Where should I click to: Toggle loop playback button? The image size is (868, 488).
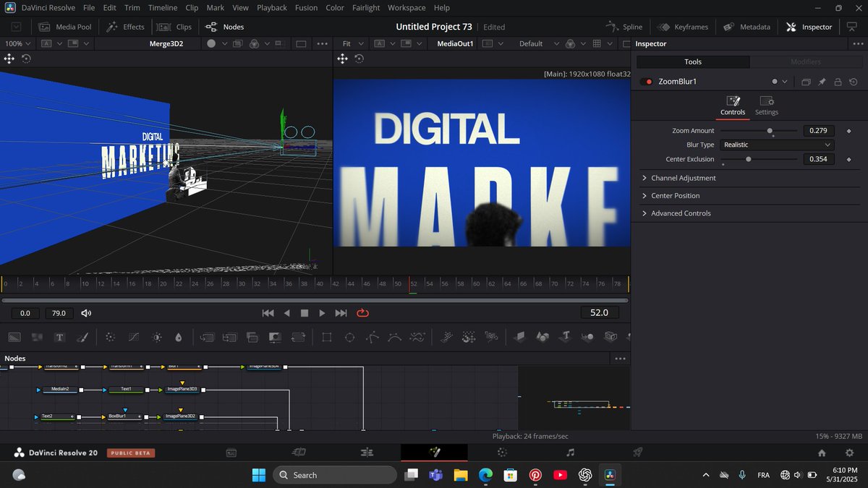click(363, 313)
